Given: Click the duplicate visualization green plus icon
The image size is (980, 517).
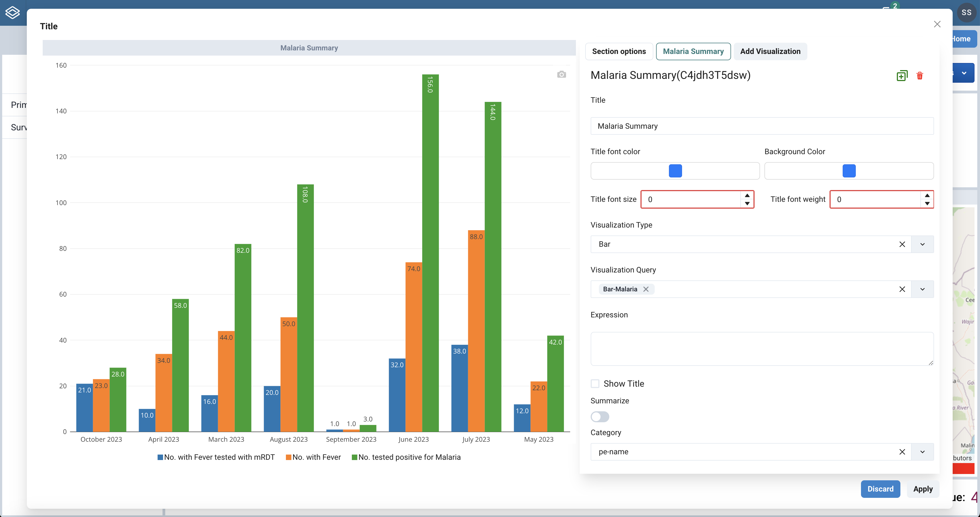Looking at the screenshot, I should coord(902,76).
